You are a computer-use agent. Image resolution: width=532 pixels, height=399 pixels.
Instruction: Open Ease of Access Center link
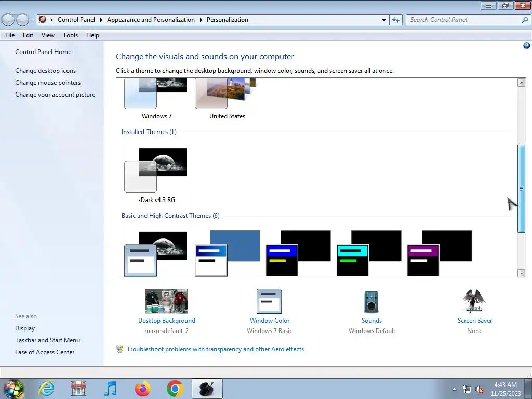45,352
